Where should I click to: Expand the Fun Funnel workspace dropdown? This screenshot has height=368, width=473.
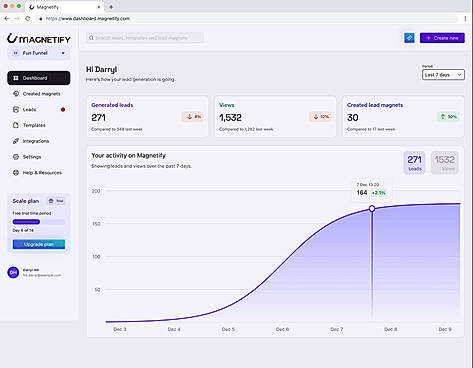coord(39,53)
